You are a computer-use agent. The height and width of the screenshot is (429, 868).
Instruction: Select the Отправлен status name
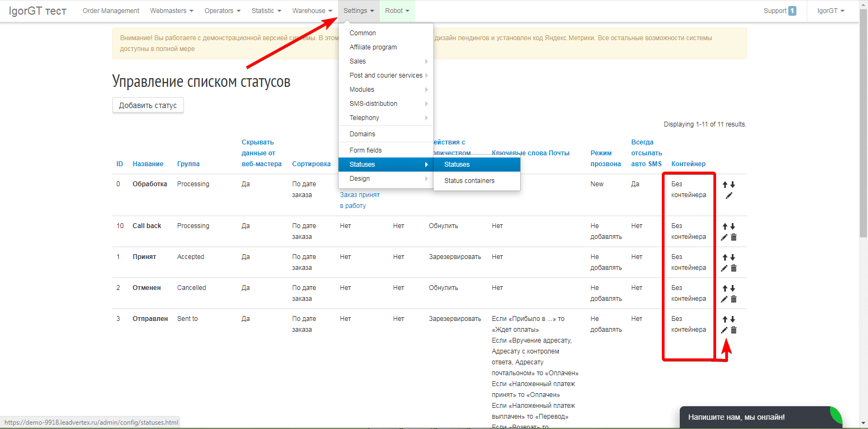150,319
